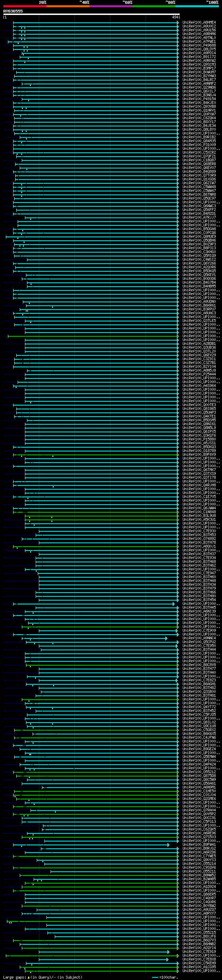222x980 pixels.
Task: Select hit label UniRef100_A8PXY7
Action: 199,913
